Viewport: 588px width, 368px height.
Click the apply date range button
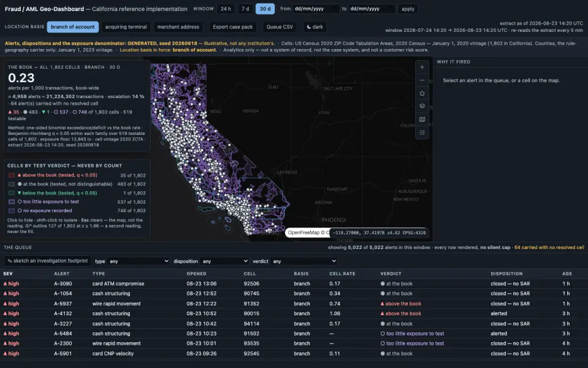(408, 9)
